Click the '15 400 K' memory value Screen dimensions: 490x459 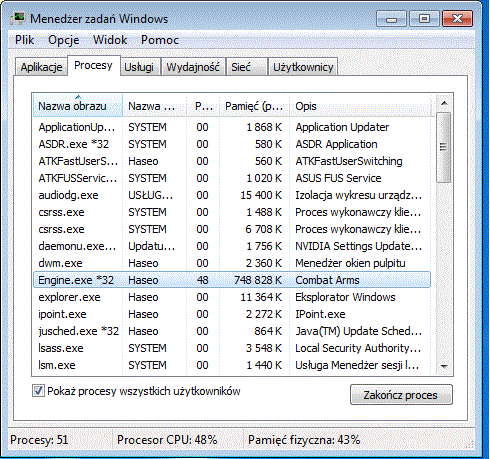pyautogui.click(x=261, y=195)
